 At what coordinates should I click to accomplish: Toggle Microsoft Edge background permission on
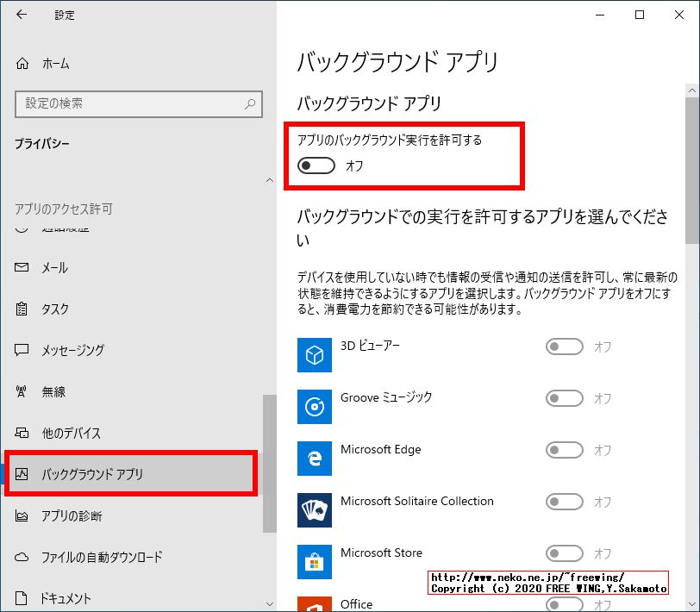click(x=565, y=450)
